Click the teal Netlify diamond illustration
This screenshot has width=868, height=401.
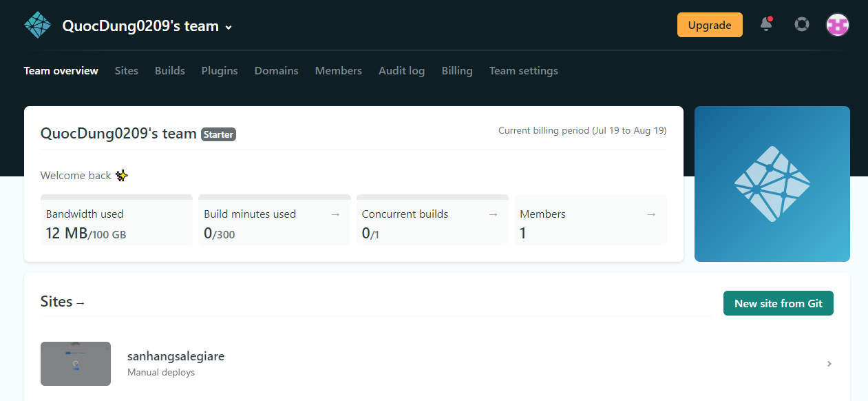[x=772, y=183]
